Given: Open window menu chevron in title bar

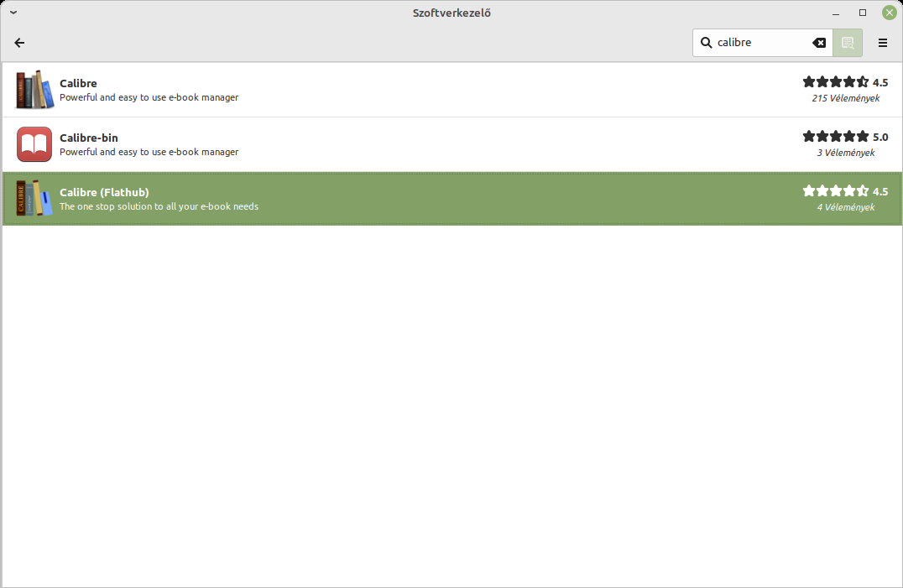Looking at the screenshot, I should click(13, 12).
